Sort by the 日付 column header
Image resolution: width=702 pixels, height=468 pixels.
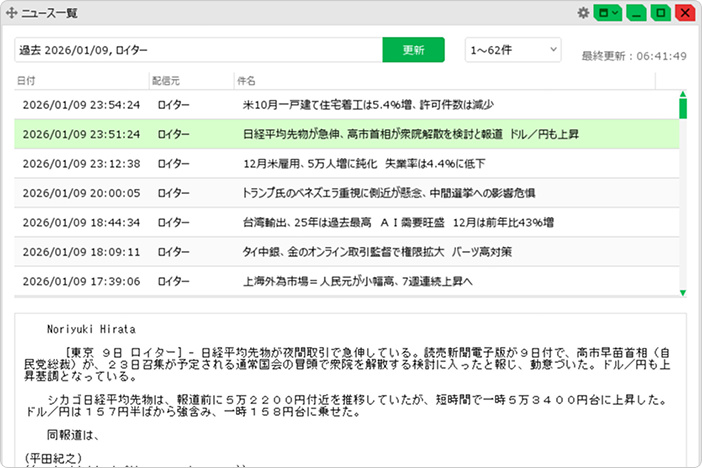point(81,81)
